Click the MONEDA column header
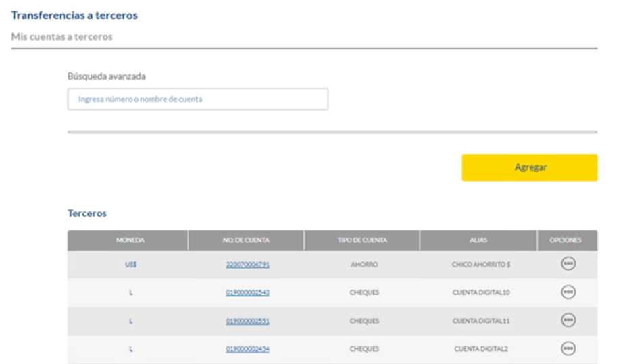The height and width of the screenshot is (364, 625). coord(130,240)
